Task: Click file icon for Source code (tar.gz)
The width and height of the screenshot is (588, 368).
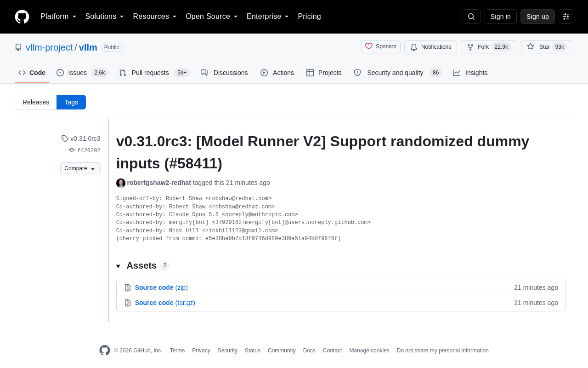Action: (x=128, y=303)
